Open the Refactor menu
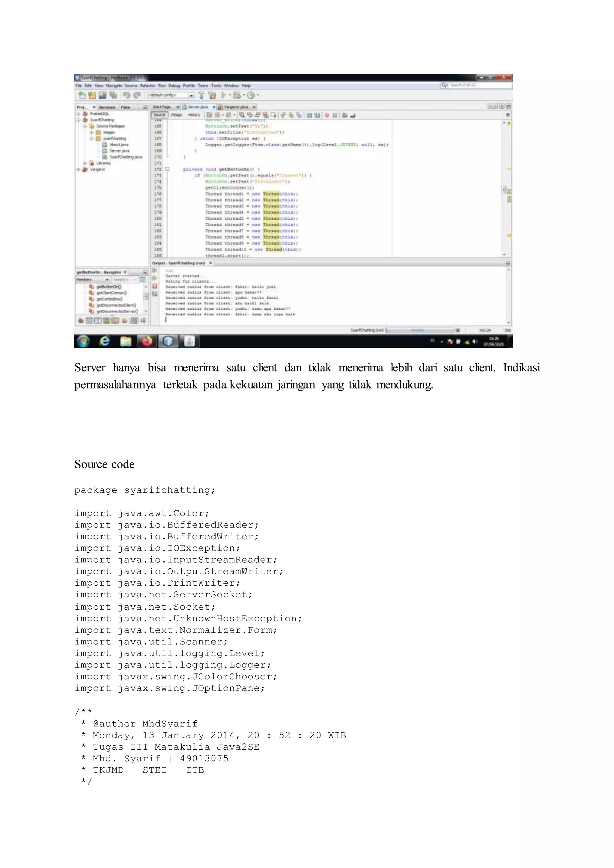 point(148,86)
